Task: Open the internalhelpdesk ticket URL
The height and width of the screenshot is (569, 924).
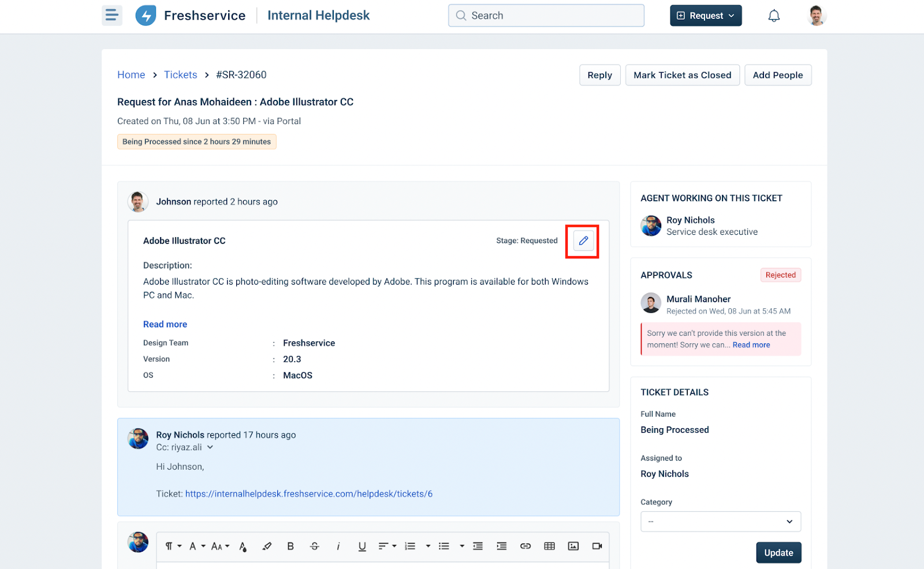Action: [x=309, y=494]
